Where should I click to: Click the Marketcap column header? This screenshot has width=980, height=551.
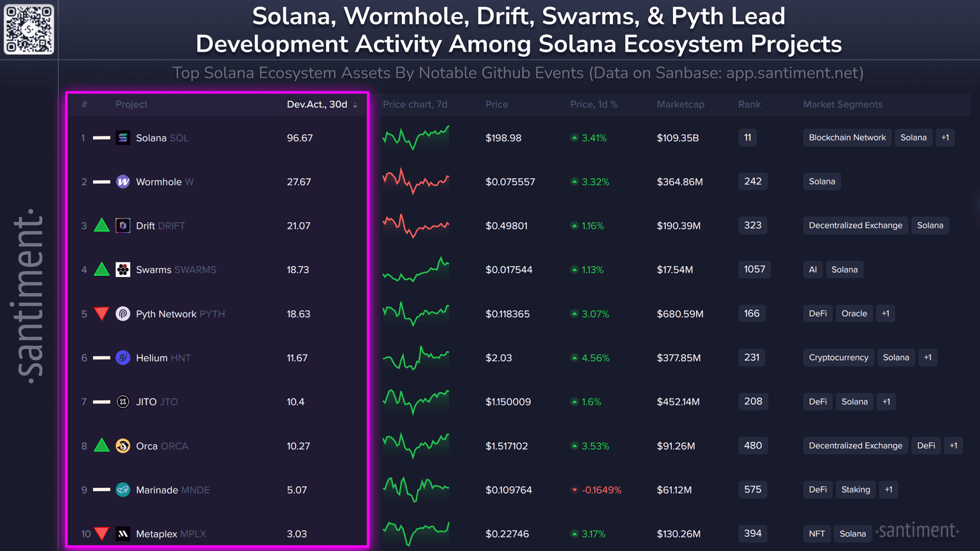680,105
